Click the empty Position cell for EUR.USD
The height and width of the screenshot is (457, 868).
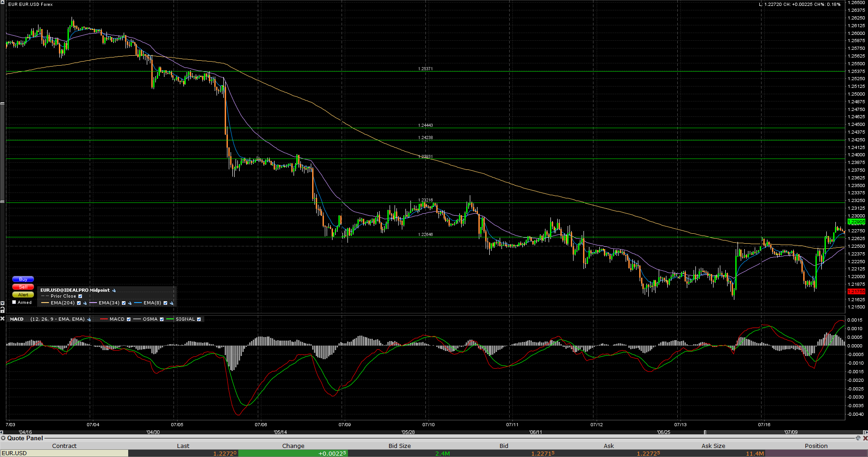(816, 453)
